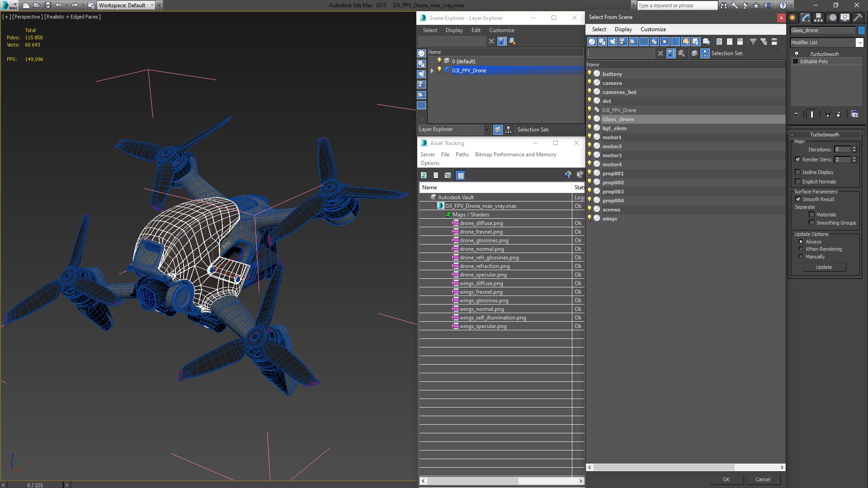Increase the Iterations spinner value
Viewport: 868px width, 488px height.
[x=854, y=148]
